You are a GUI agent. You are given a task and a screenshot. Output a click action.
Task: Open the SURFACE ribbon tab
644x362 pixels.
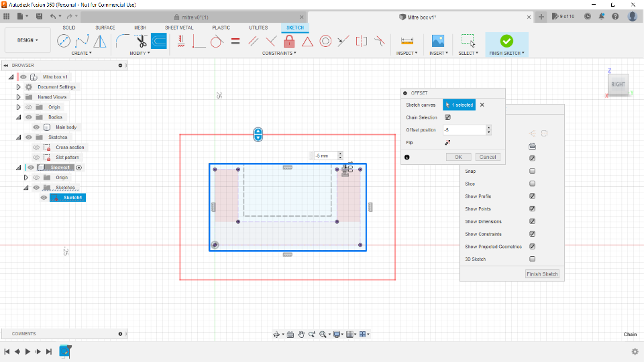click(105, 27)
